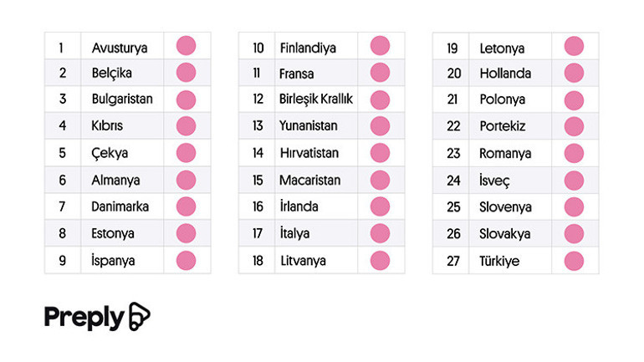
Task: Select the pink dot in the İtalya row
Action: click(x=380, y=233)
